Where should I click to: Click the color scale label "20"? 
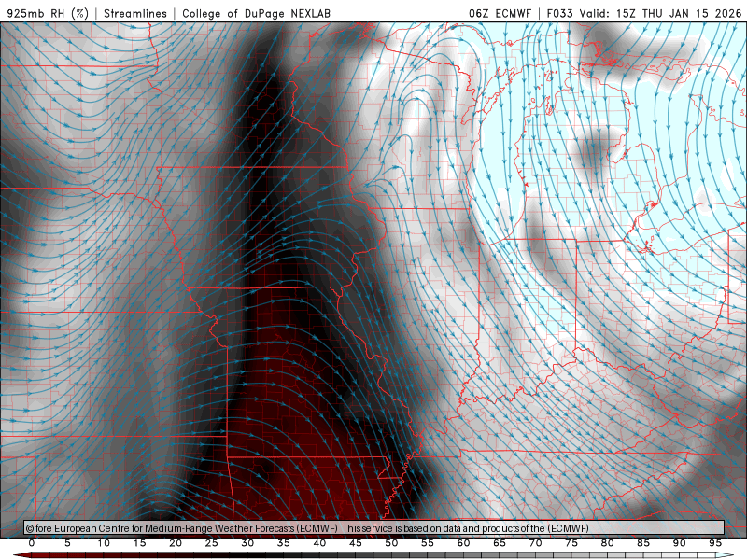pos(176,543)
